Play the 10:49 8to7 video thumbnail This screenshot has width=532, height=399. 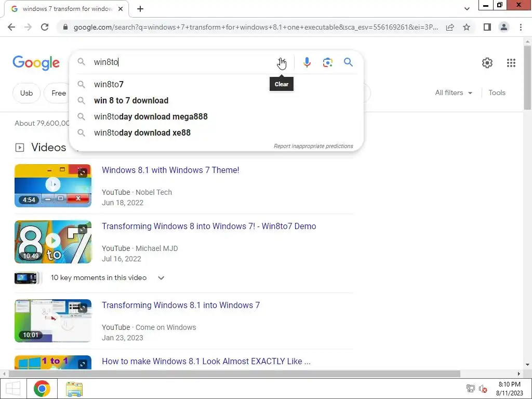pos(53,242)
